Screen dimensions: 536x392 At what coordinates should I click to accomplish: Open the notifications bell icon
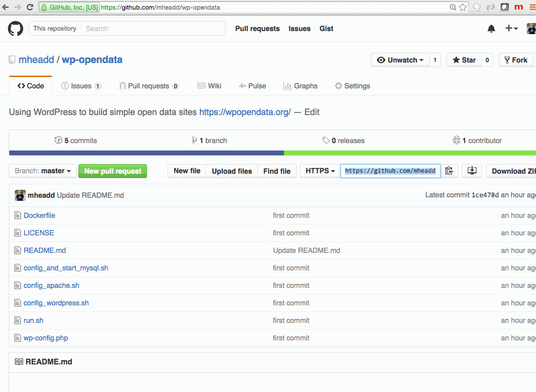[x=491, y=28]
